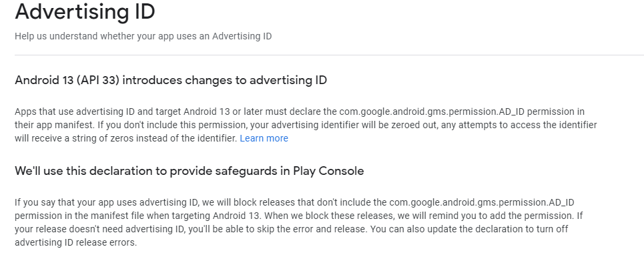This screenshot has height=253, width=644.
Task: Click the Advertising ID page title
Action: [x=85, y=11]
